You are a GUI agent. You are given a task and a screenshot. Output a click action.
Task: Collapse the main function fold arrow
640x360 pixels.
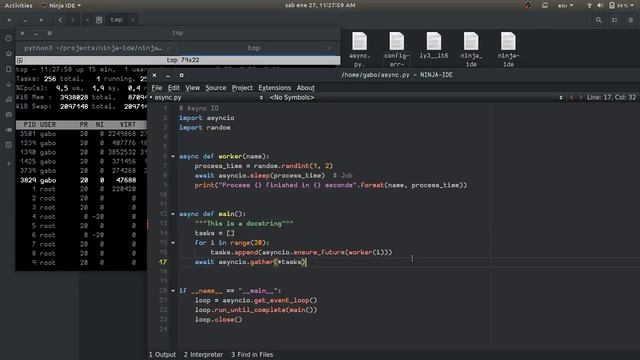173,214
